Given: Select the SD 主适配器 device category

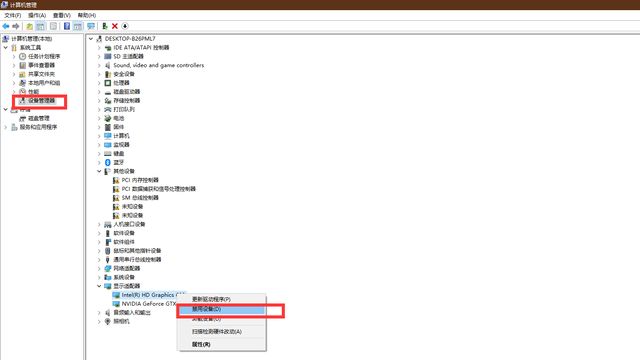Looking at the screenshot, I should pos(128,56).
